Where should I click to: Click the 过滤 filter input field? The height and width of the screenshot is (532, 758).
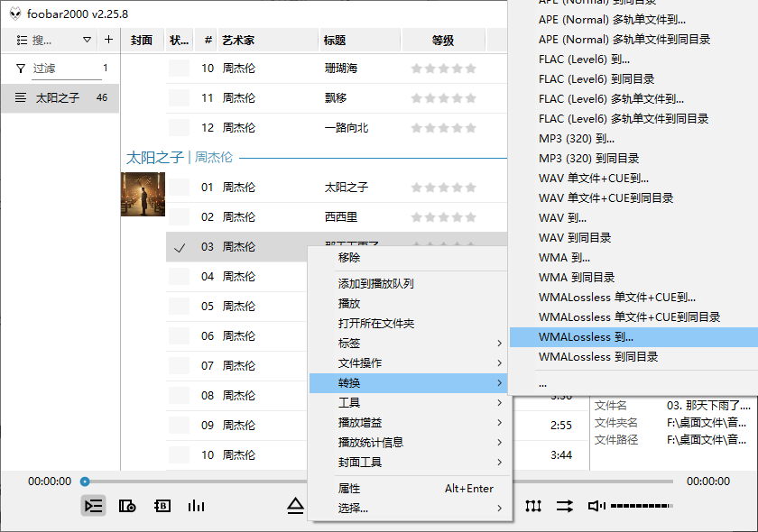click(x=67, y=69)
